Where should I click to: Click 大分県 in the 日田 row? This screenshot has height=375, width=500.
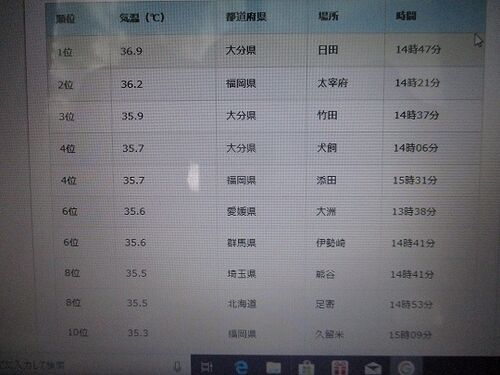click(241, 50)
